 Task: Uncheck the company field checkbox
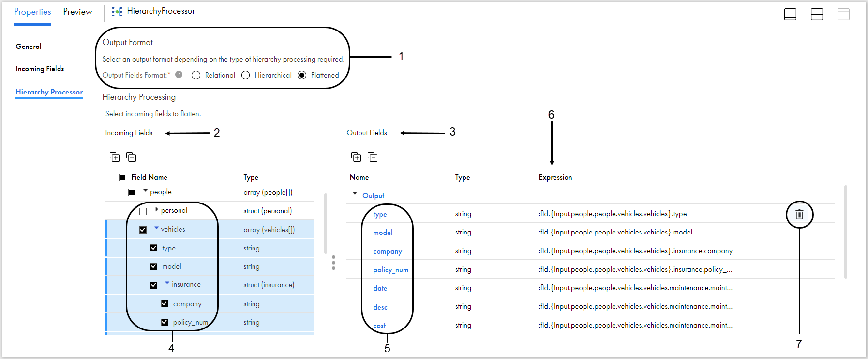(165, 304)
